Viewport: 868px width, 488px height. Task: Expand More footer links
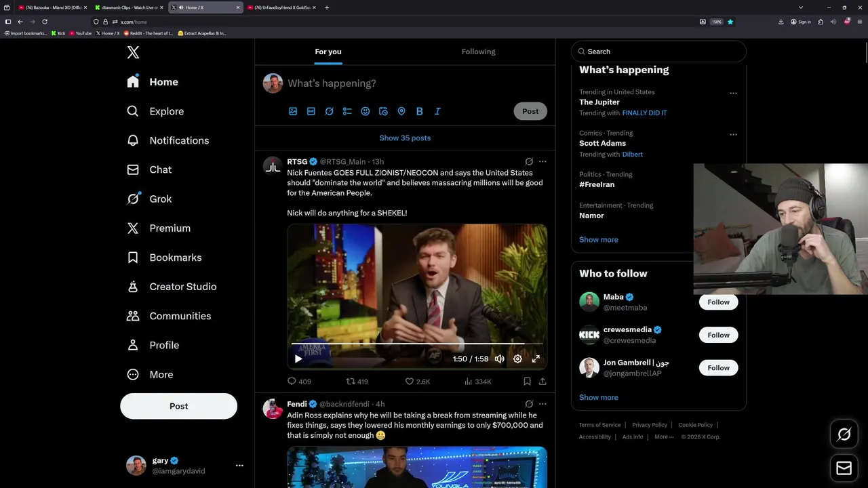point(664,437)
